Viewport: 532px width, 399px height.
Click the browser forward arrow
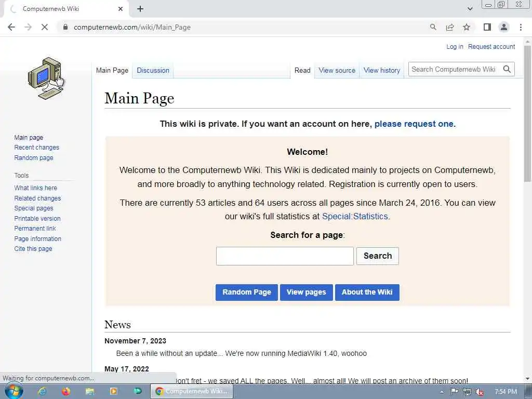coord(28,27)
